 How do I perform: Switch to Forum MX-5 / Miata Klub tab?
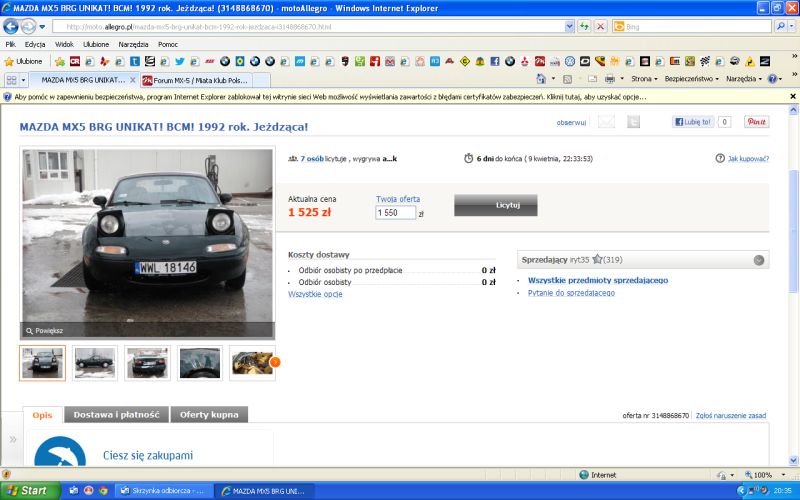point(196,80)
